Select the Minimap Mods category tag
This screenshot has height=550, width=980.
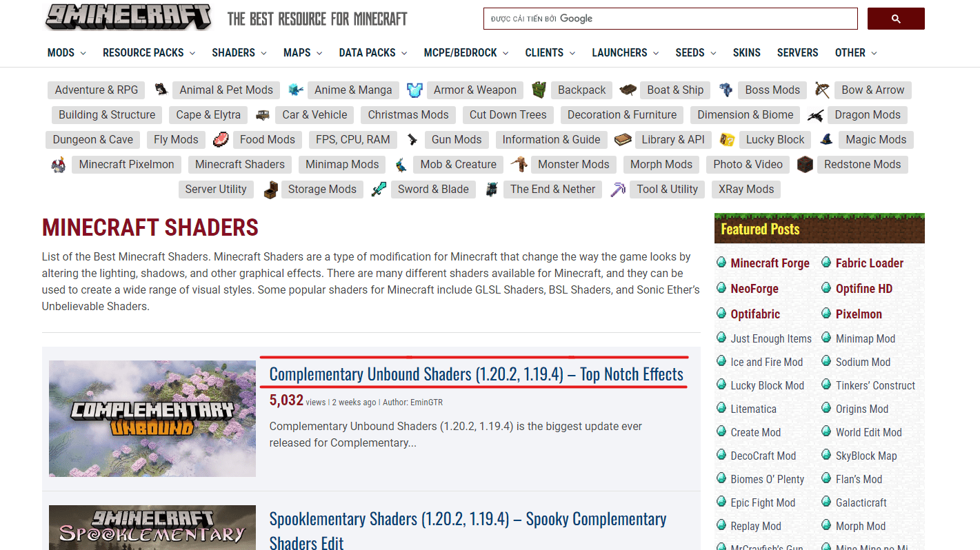point(343,164)
